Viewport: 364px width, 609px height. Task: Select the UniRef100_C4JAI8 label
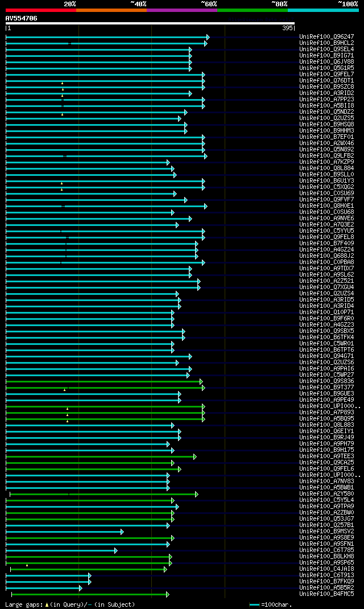(326, 569)
